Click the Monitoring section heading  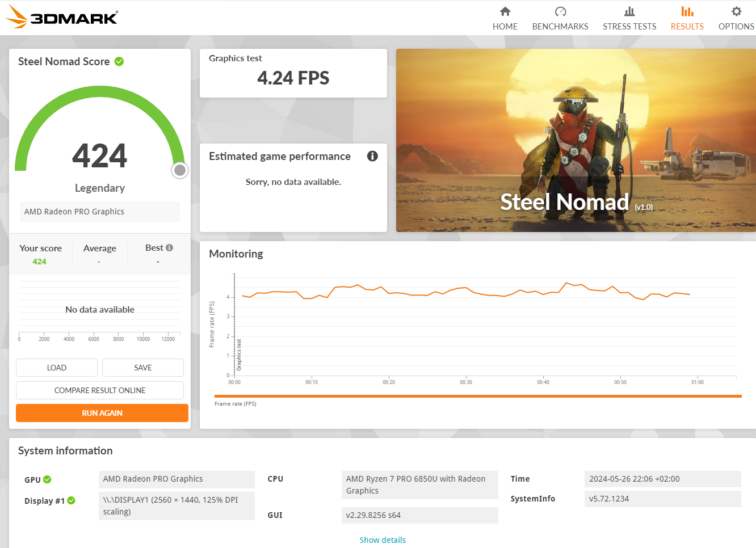coord(236,254)
